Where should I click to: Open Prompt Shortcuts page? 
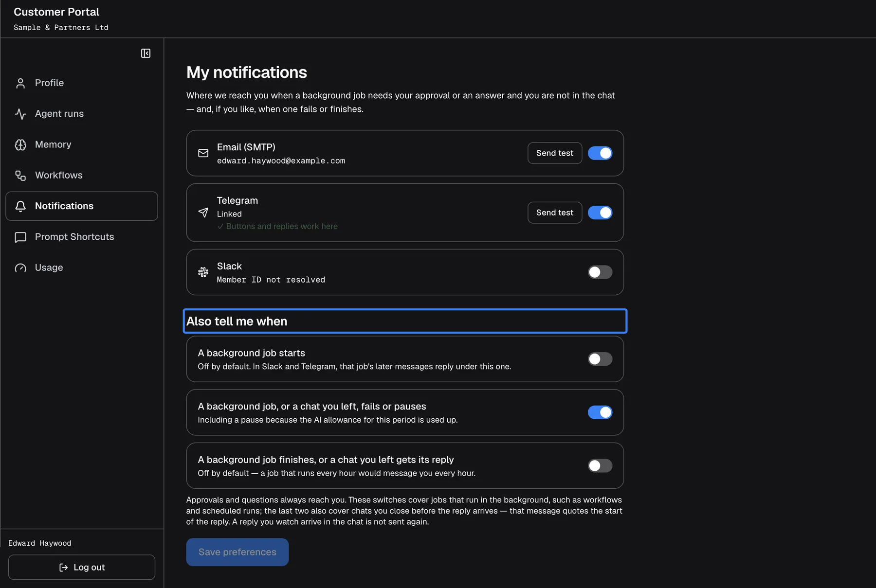(82, 237)
